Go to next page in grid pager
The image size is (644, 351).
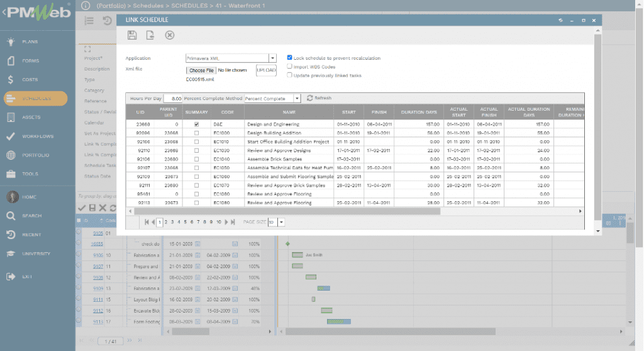click(226, 222)
